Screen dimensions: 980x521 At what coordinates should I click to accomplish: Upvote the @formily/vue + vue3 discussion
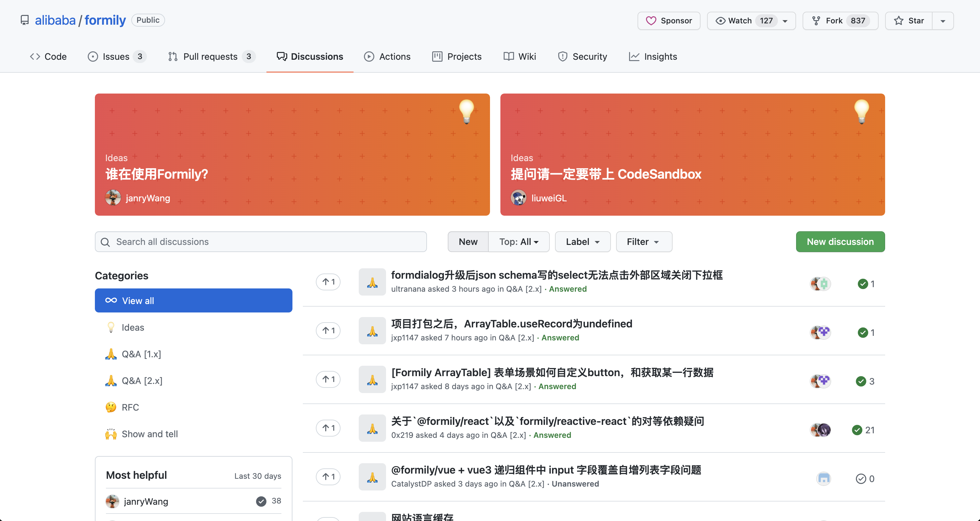328,477
